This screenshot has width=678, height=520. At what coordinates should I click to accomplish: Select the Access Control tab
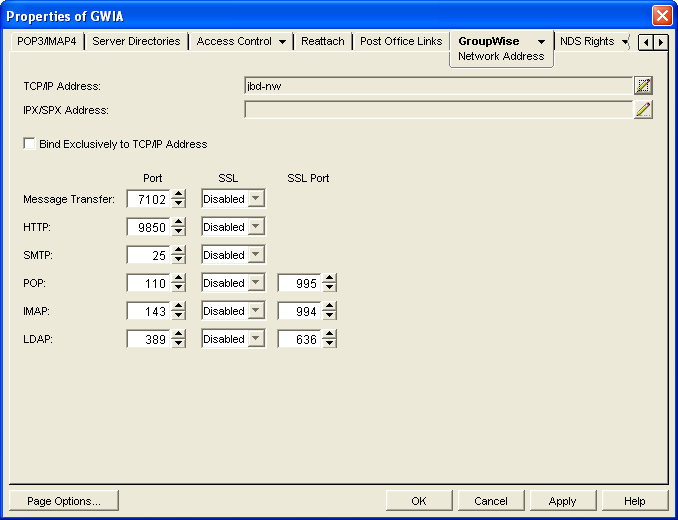click(234, 41)
